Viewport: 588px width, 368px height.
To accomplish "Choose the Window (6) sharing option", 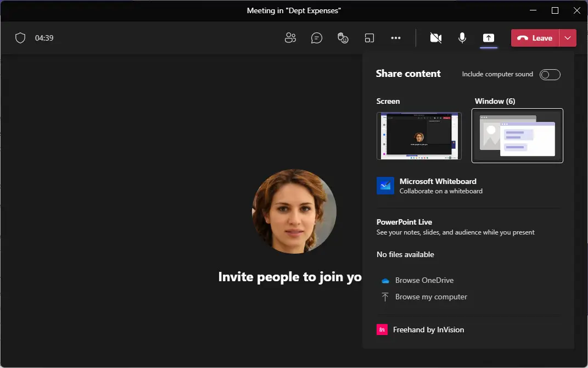I will pyautogui.click(x=517, y=136).
